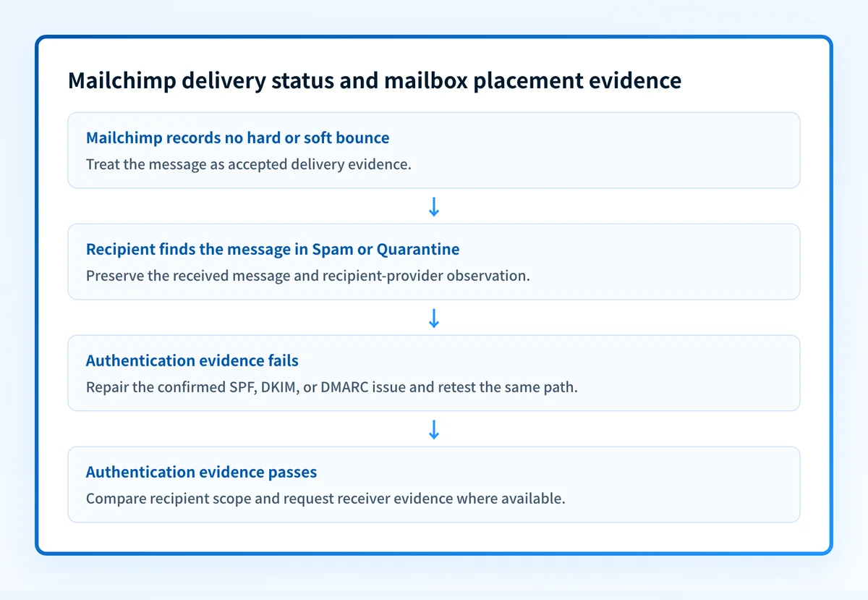Click heading 'Recipient finds the message in Spam or Quarantine'

click(x=273, y=250)
